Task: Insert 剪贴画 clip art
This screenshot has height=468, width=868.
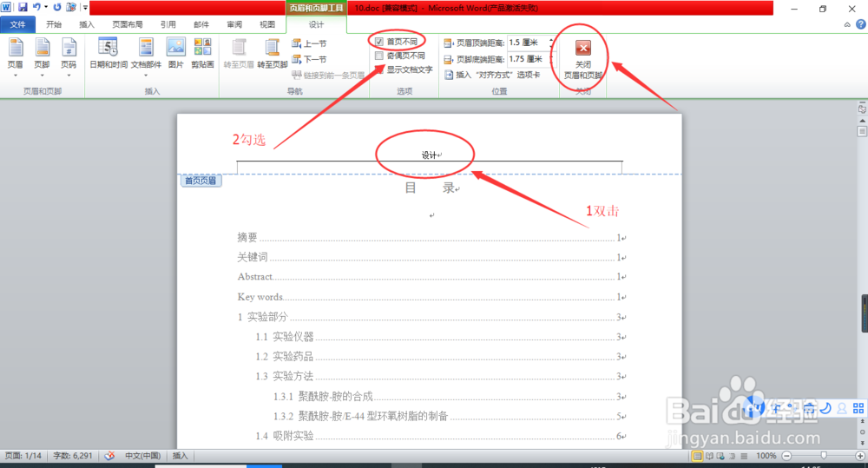Action: pyautogui.click(x=202, y=54)
